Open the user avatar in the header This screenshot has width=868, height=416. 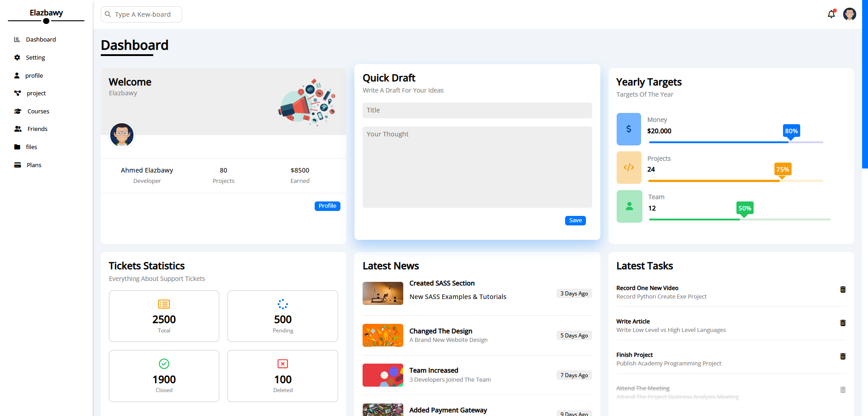(x=849, y=14)
